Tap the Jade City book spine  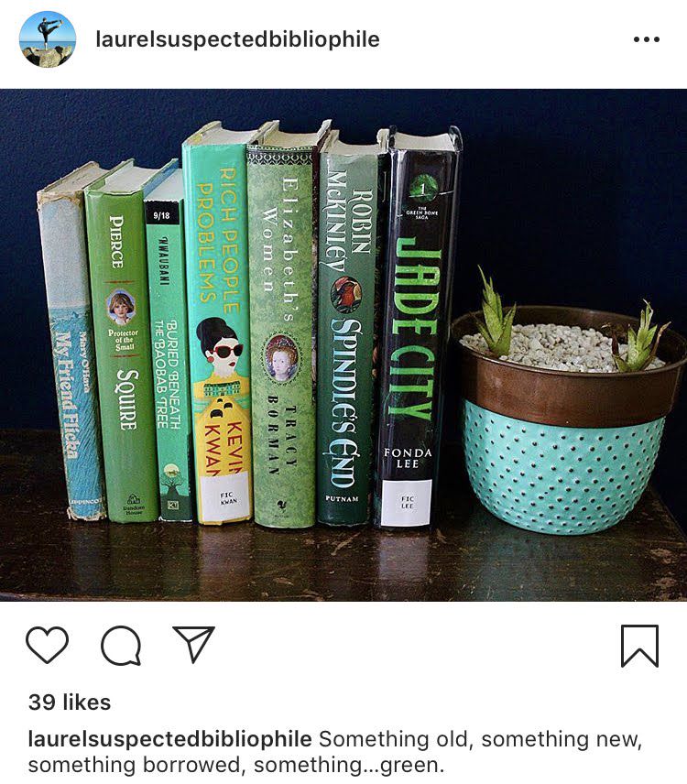tap(416, 330)
